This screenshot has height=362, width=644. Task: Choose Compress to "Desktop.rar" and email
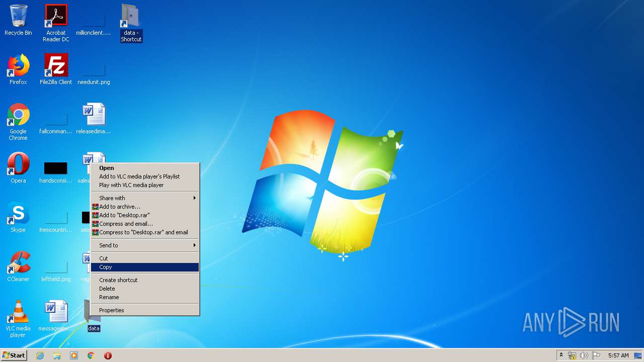145,232
